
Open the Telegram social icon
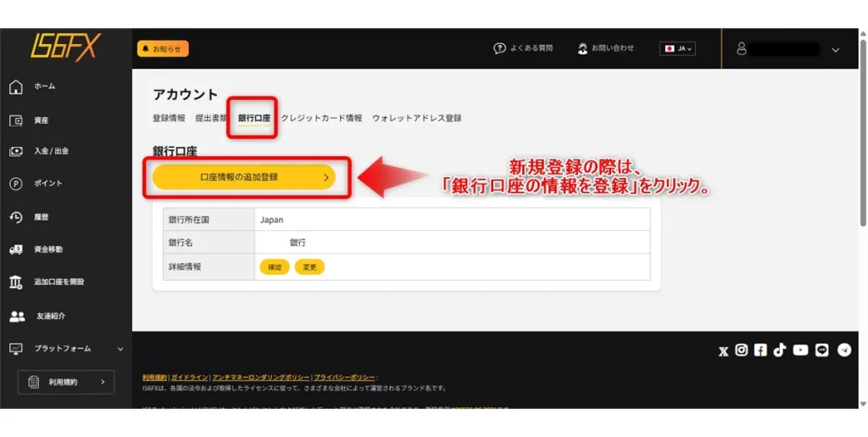pyautogui.click(x=844, y=350)
